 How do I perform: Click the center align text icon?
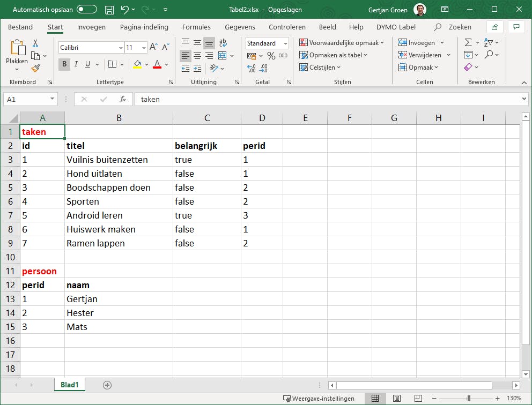click(197, 56)
